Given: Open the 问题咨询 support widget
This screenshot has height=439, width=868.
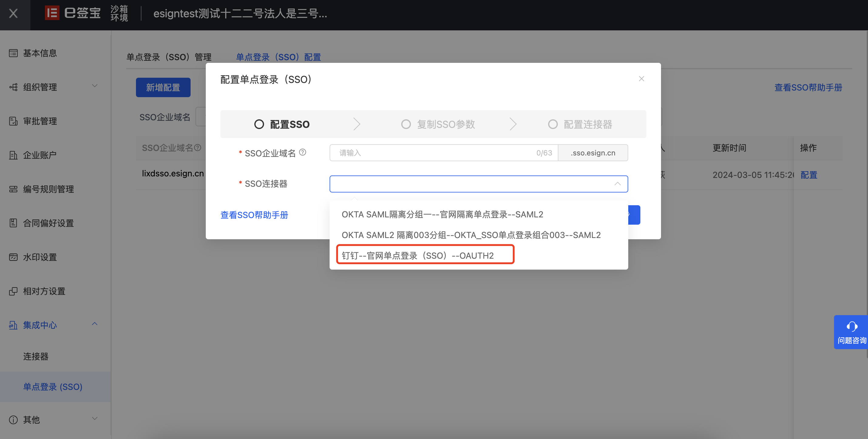Looking at the screenshot, I should 851,332.
